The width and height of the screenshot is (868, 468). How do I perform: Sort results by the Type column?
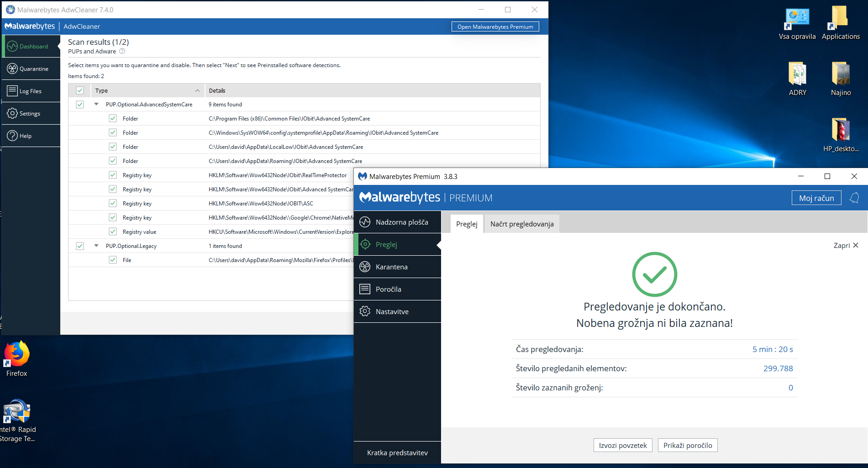tap(101, 90)
